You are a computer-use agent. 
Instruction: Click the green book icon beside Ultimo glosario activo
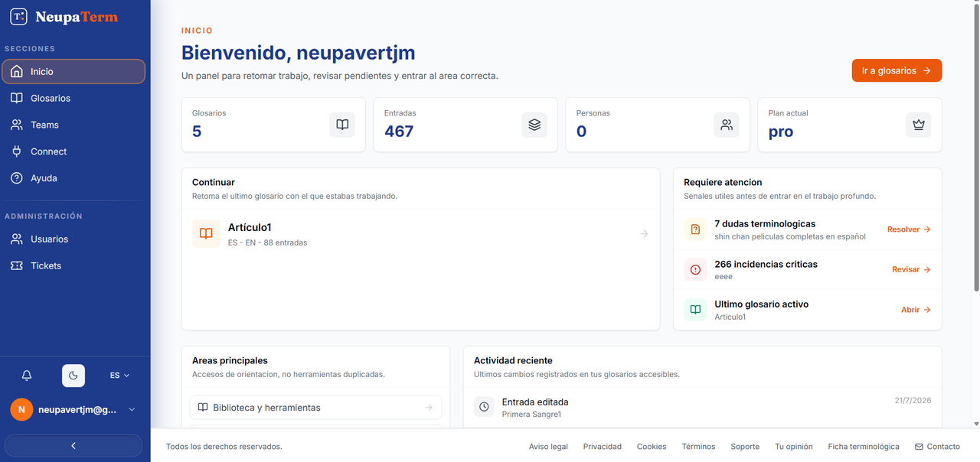point(695,310)
